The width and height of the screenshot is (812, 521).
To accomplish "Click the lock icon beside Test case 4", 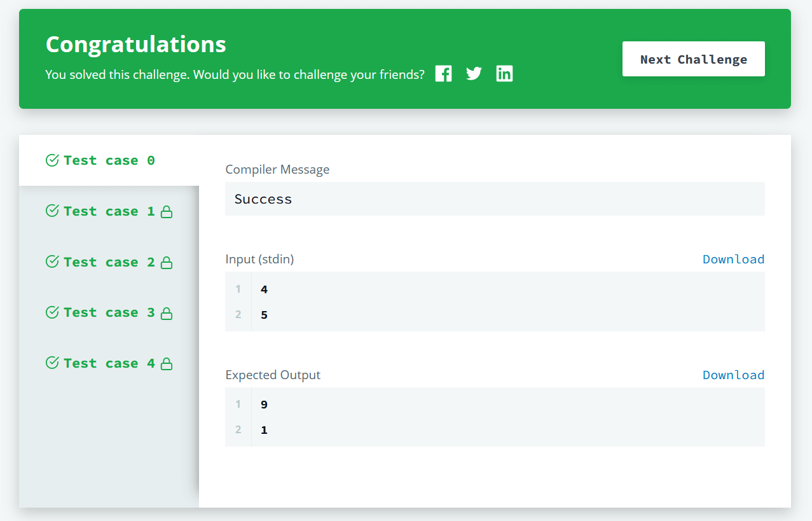I will point(167,363).
